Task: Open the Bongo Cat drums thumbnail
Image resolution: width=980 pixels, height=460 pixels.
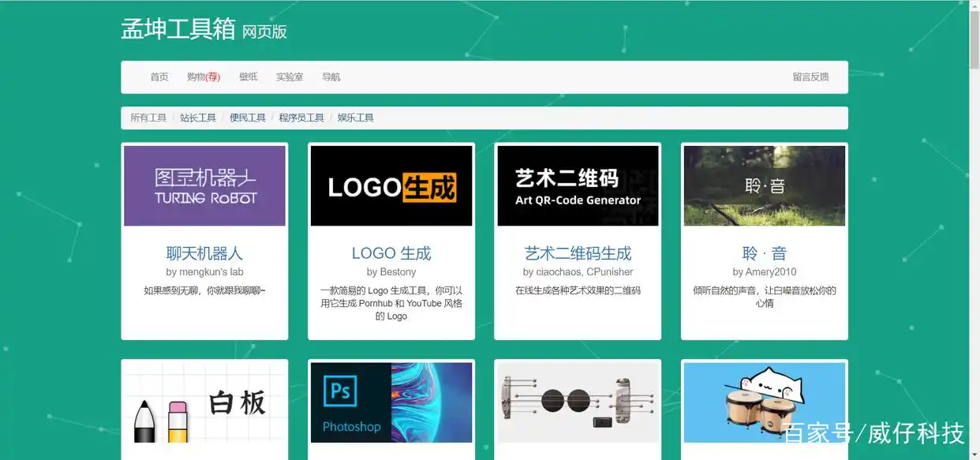Action: [x=763, y=402]
